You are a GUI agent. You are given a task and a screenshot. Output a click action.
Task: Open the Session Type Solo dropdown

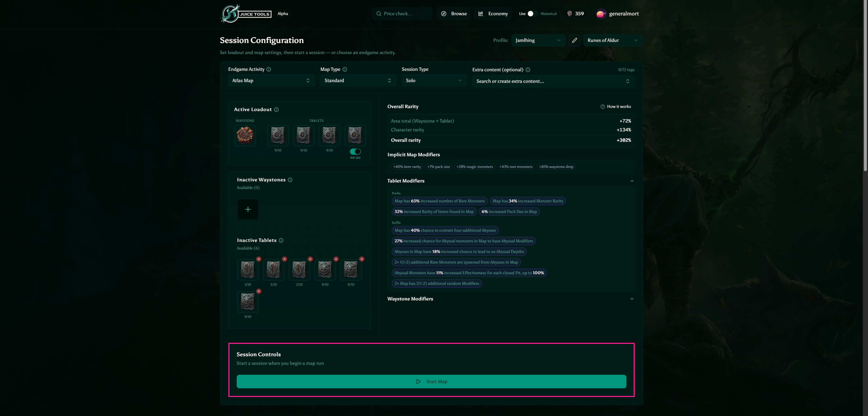point(434,81)
